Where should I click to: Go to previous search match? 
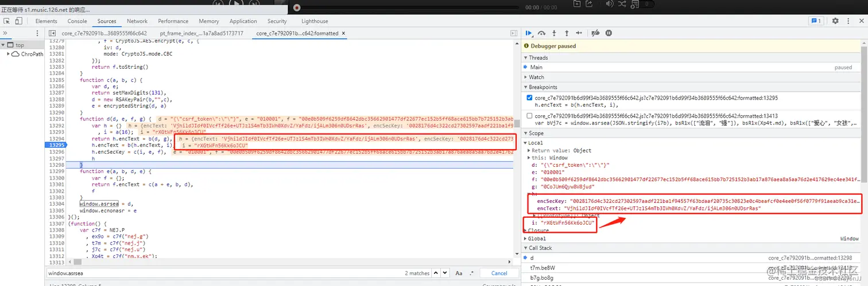click(x=436, y=273)
